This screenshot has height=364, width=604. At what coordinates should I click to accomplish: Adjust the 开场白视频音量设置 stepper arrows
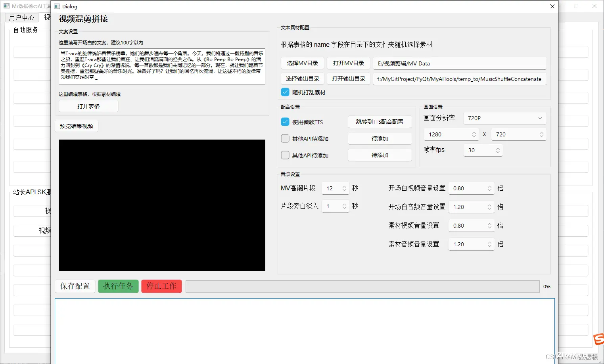(x=489, y=188)
